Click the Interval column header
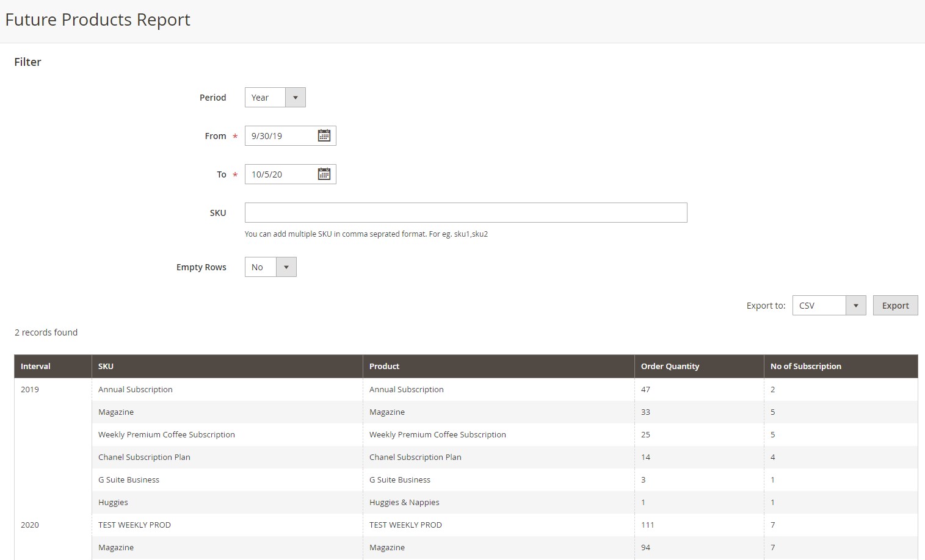This screenshot has width=925, height=560. [x=35, y=367]
